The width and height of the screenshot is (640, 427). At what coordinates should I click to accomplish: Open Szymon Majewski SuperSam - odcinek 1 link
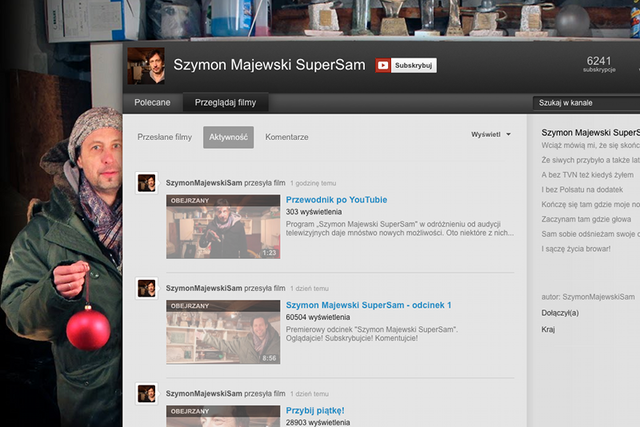pos(368,305)
